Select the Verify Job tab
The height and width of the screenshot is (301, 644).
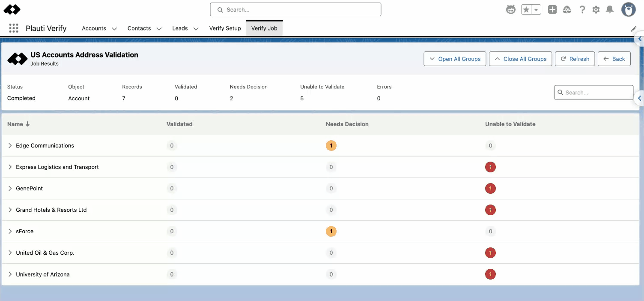[x=264, y=28]
